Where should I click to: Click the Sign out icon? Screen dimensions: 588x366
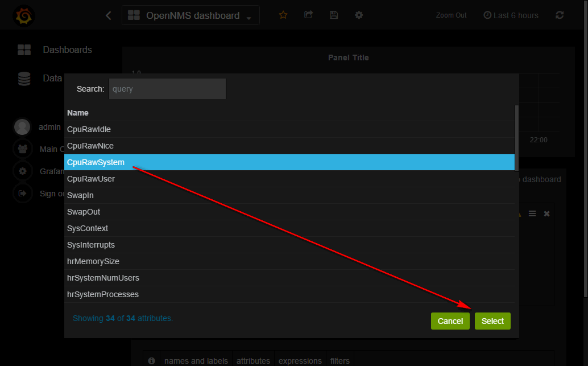pyautogui.click(x=23, y=194)
